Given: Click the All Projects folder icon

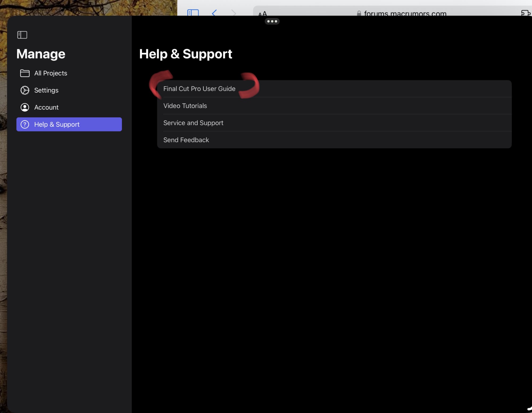Looking at the screenshot, I should [x=25, y=73].
